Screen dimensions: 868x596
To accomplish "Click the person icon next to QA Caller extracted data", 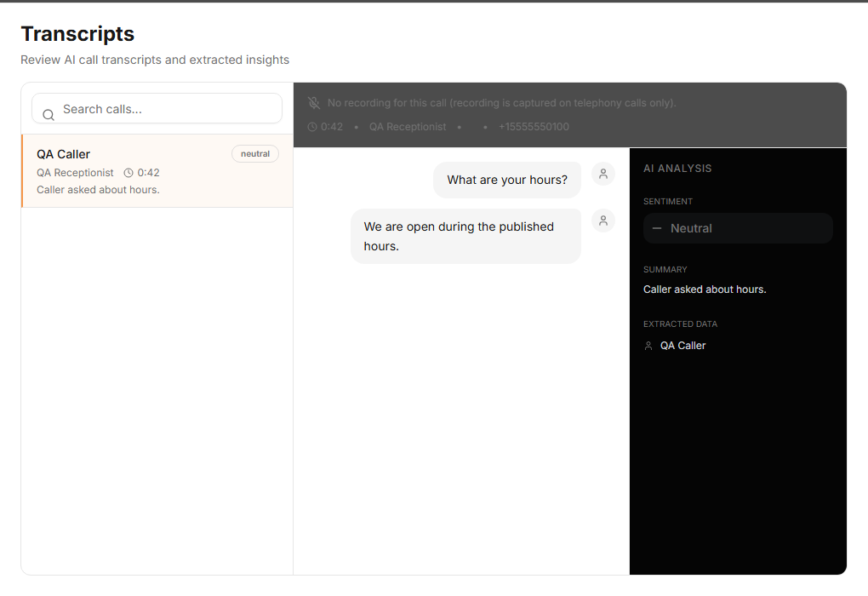I will click(x=648, y=346).
